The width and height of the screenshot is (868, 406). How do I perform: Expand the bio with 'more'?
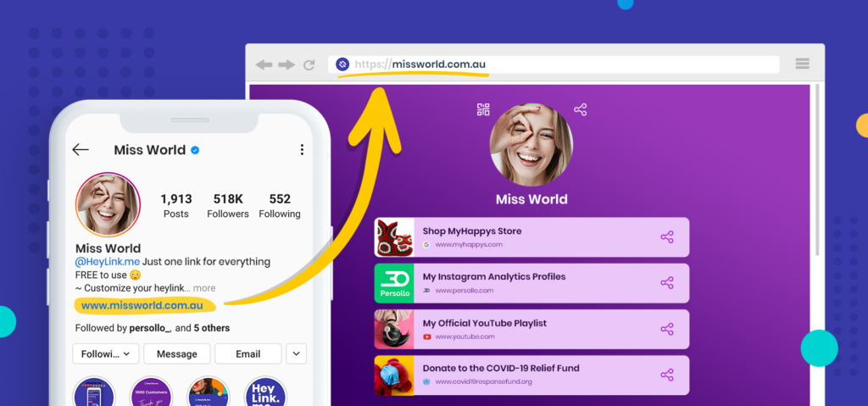[204, 288]
